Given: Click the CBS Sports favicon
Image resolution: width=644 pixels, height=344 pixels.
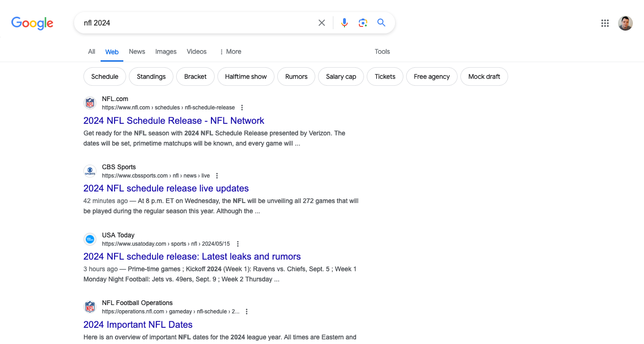Looking at the screenshot, I should (x=90, y=171).
